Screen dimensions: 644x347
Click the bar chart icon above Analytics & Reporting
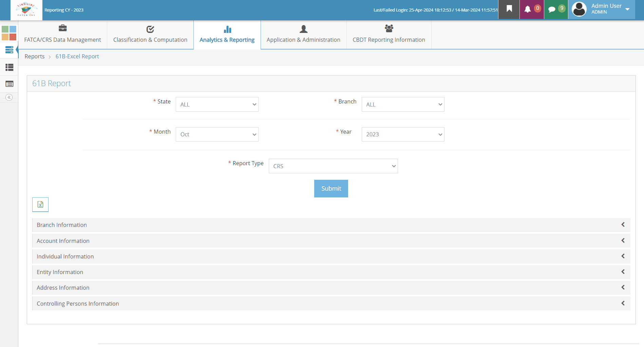click(227, 29)
